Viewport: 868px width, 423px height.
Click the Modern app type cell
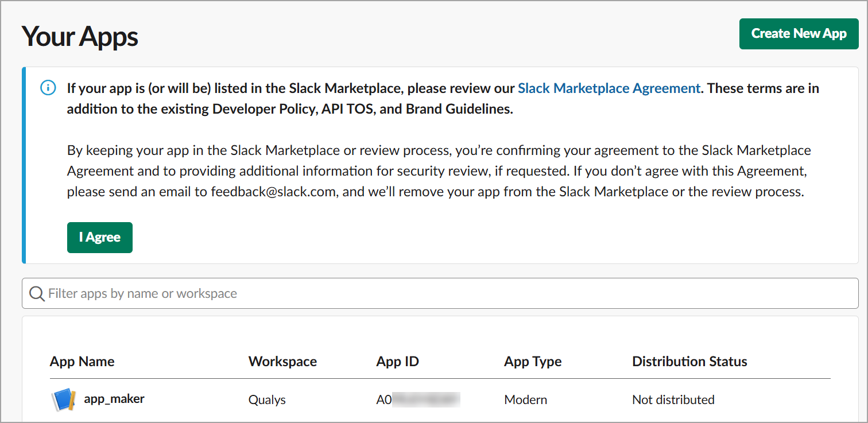(525, 399)
